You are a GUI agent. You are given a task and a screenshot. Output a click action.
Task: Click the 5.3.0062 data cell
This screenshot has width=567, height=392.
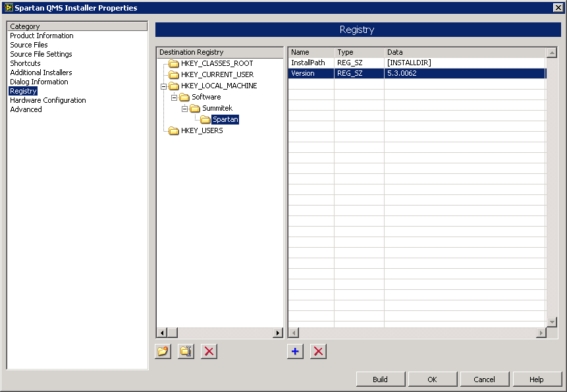pyautogui.click(x=465, y=73)
